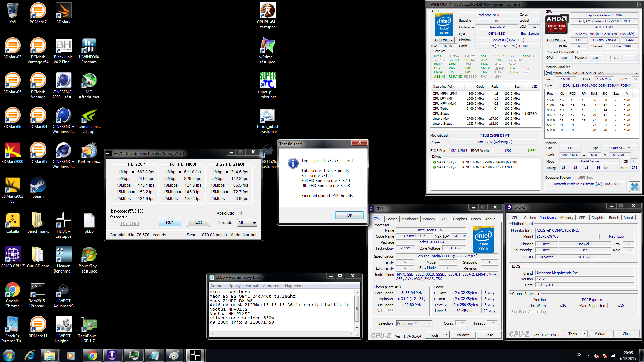Click the CS language indicator in taskbar
This screenshot has height=362, width=644.
[579, 355]
